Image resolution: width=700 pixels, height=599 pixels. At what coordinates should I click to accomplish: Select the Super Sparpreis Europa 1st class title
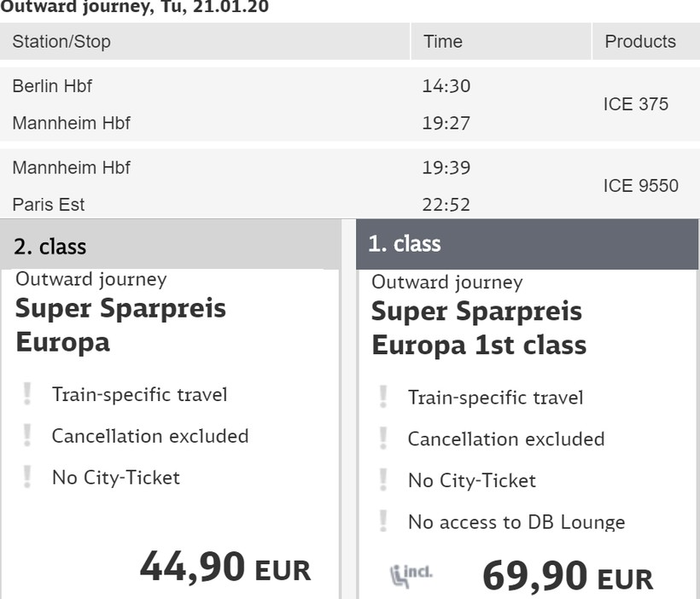[x=478, y=328]
